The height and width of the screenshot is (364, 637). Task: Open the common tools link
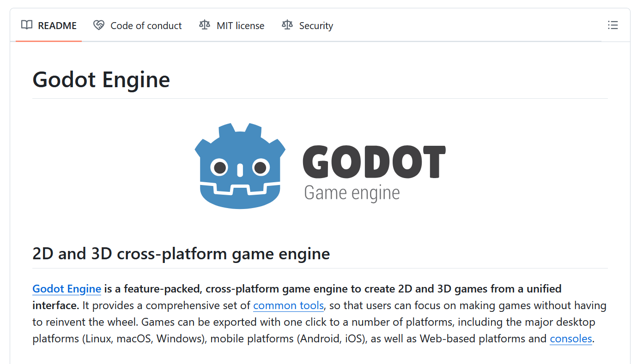click(x=288, y=305)
